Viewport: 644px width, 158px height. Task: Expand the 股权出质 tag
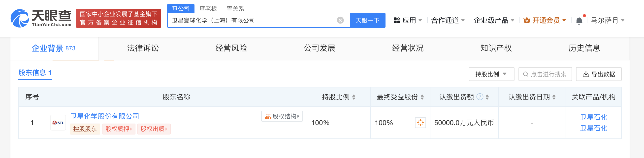[154, 129]
